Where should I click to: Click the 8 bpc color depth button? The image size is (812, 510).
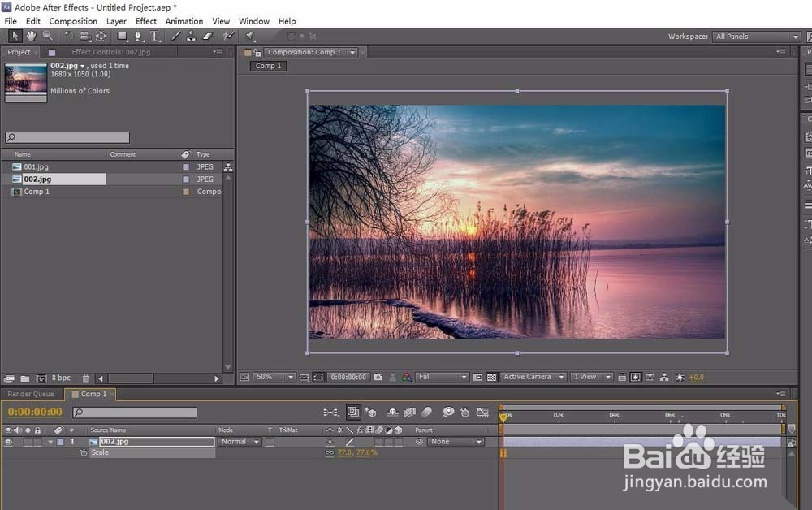tap(61, 378)
